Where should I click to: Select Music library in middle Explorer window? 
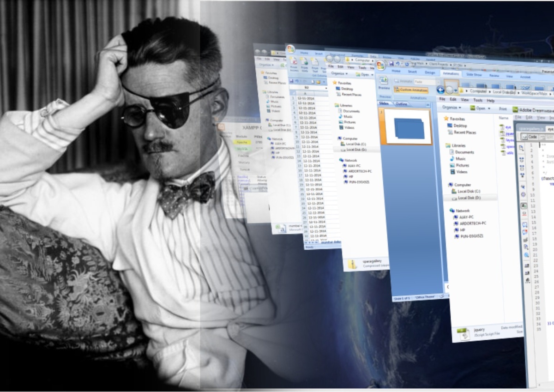click(x=346, y=116)
